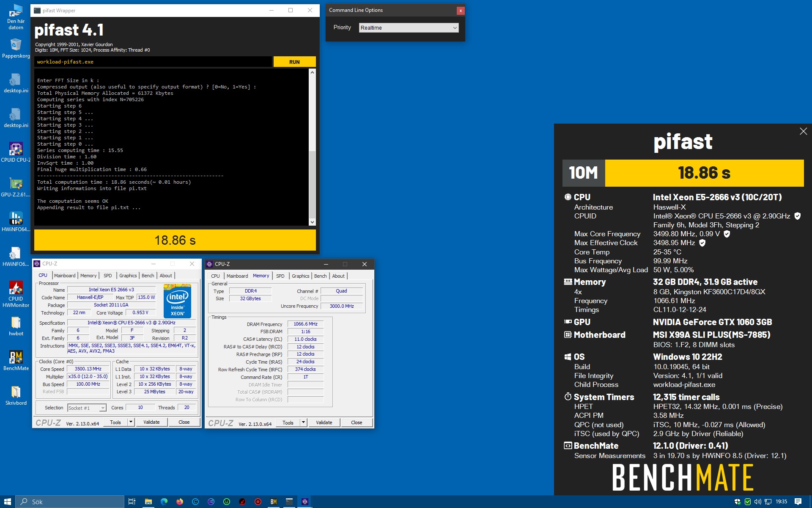
Task: Click Tools in the right CPU-Z window
Action: [288, 422]
